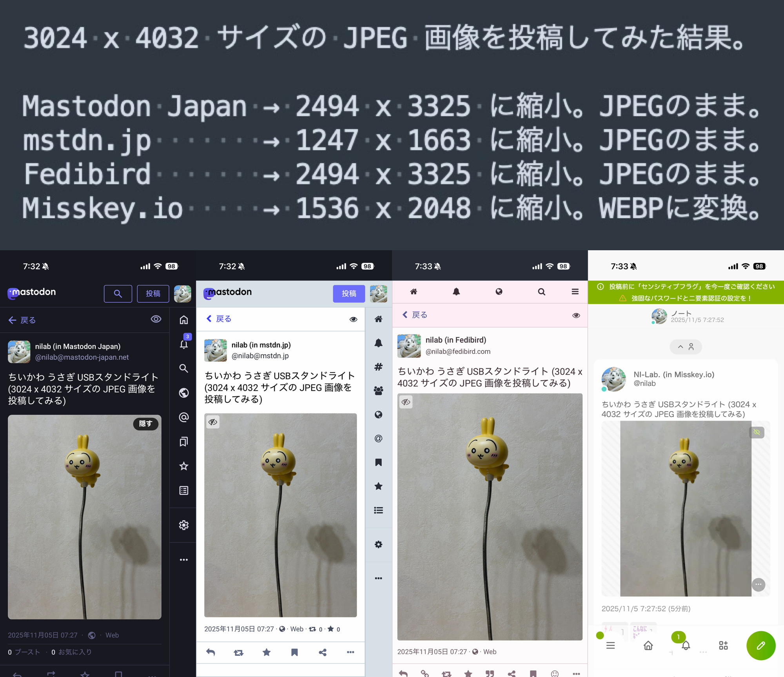Go back using 戻る on the Fedibird screen
The height and width of the screenshot is (677, 784).
click(x=414, y=315)
